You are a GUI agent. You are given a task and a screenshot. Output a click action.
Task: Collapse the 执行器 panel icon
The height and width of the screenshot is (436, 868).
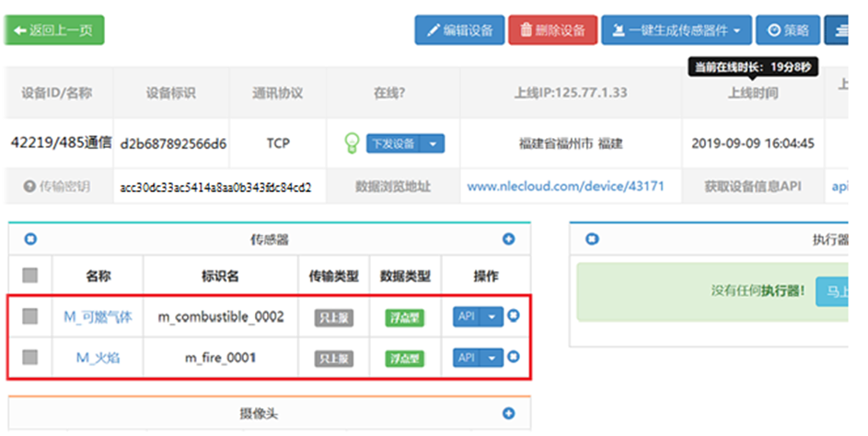tap(593, 239)
